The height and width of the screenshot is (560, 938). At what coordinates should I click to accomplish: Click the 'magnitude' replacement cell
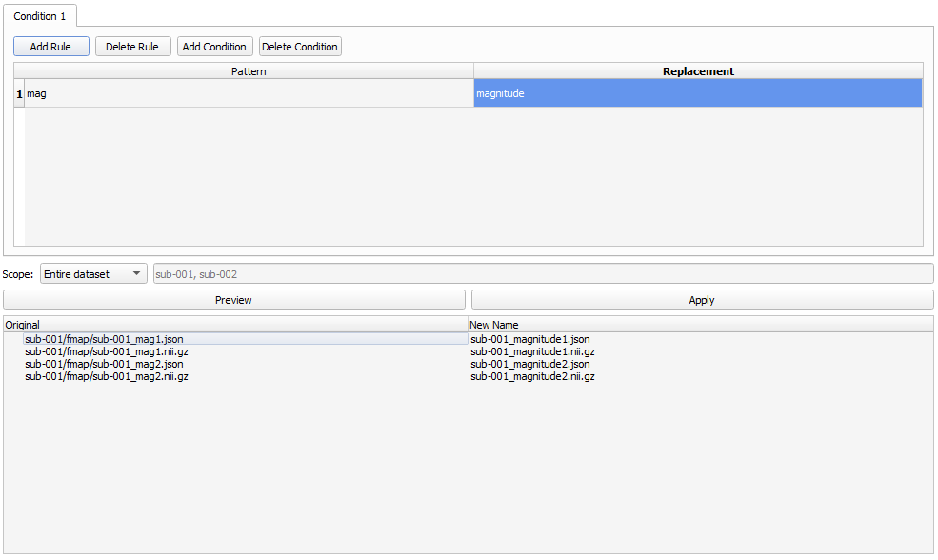click(x=698, y=93)
